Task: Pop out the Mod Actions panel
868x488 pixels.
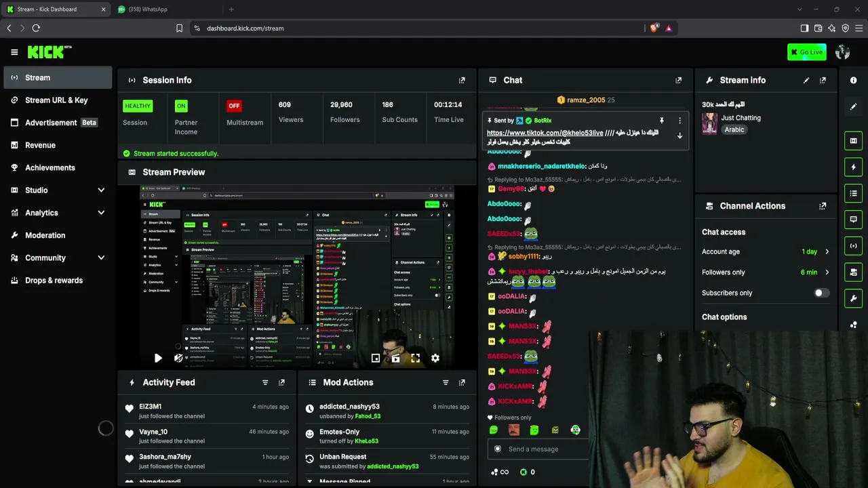Action: coord(462,382)
